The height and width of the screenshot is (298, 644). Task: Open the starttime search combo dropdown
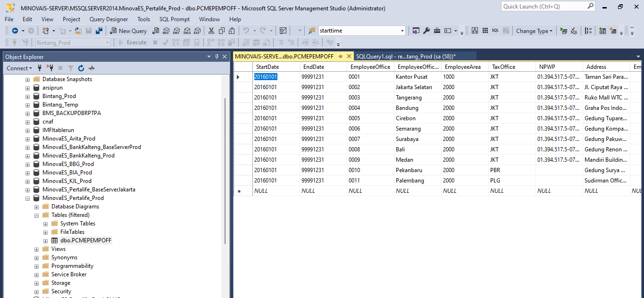pyautogui.click(x=402, y=31)
